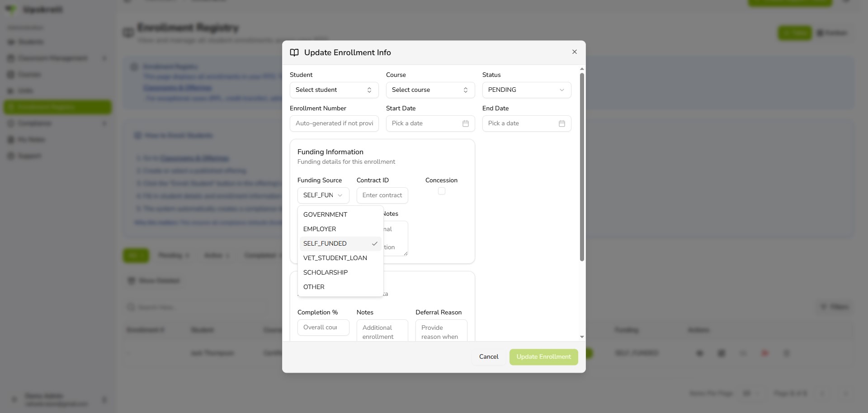Focus the Enrollment Number input field
868x413 pixels.
coord(334,123)
